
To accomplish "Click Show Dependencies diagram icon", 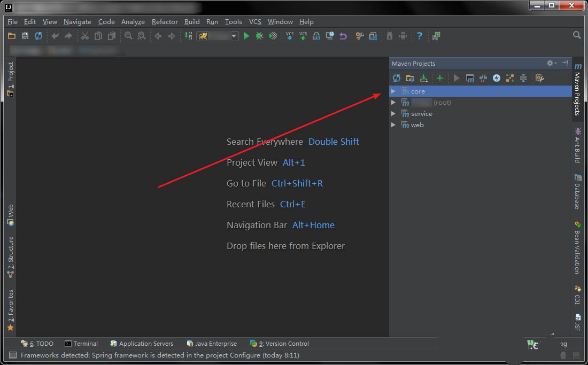I will tap(509, 78).
